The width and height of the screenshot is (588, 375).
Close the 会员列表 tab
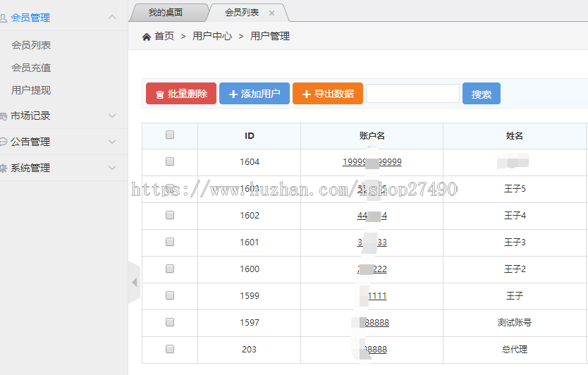[x=272, y=13]
